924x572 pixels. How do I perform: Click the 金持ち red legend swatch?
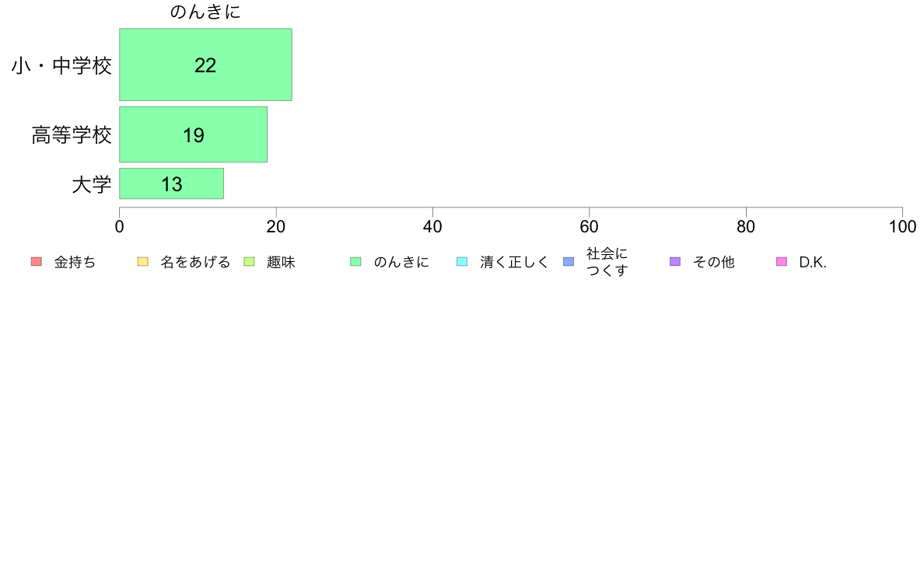tap(37, 262)
